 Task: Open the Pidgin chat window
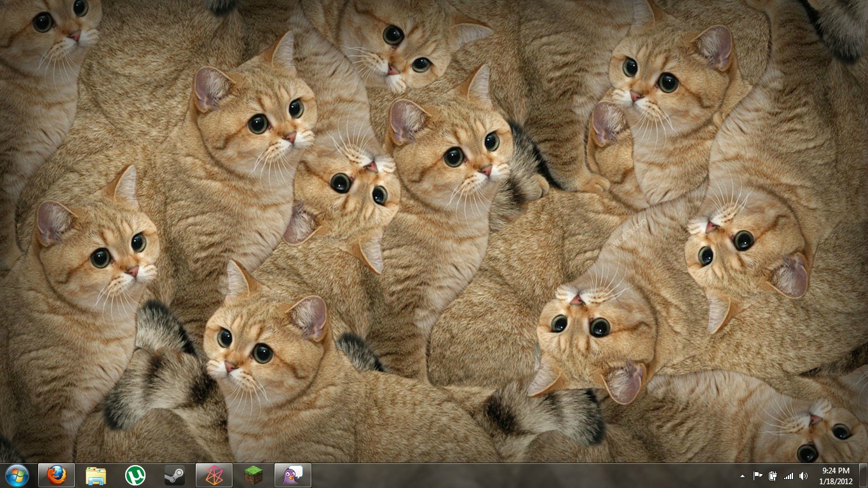293,475
